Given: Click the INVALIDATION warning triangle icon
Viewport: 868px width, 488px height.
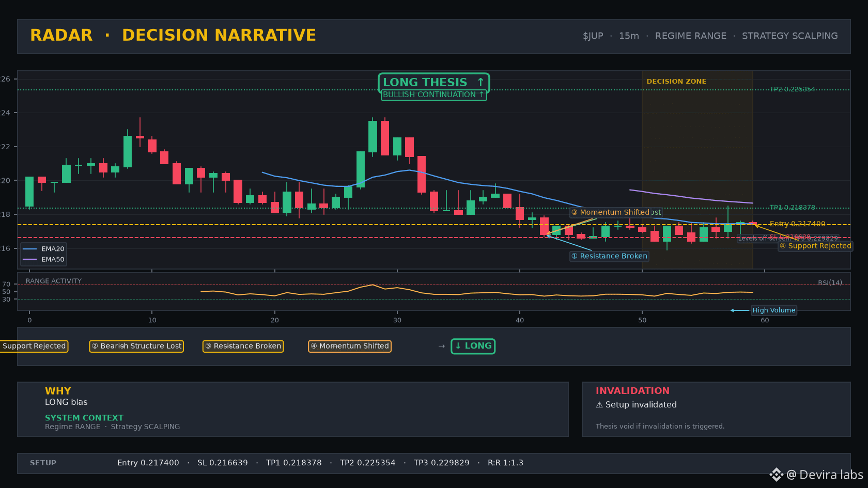Looking at the screenshot, I should [x=599, y=405].
